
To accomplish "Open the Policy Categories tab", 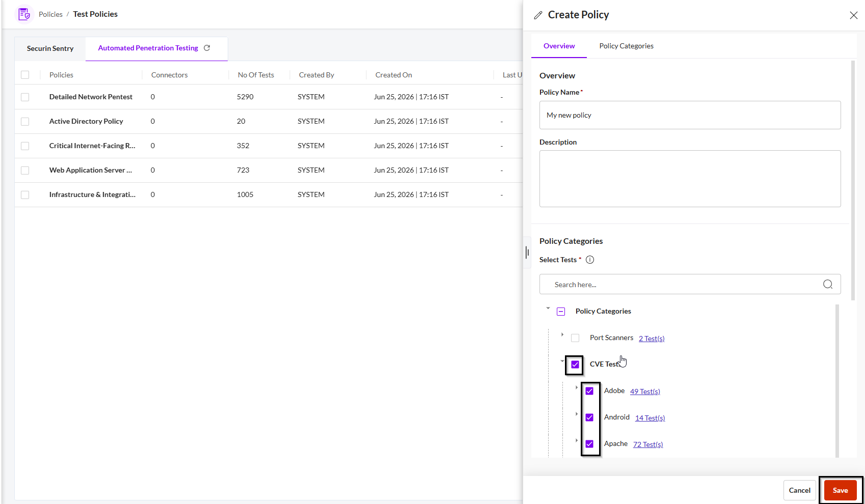I will (x=626, y=46).
